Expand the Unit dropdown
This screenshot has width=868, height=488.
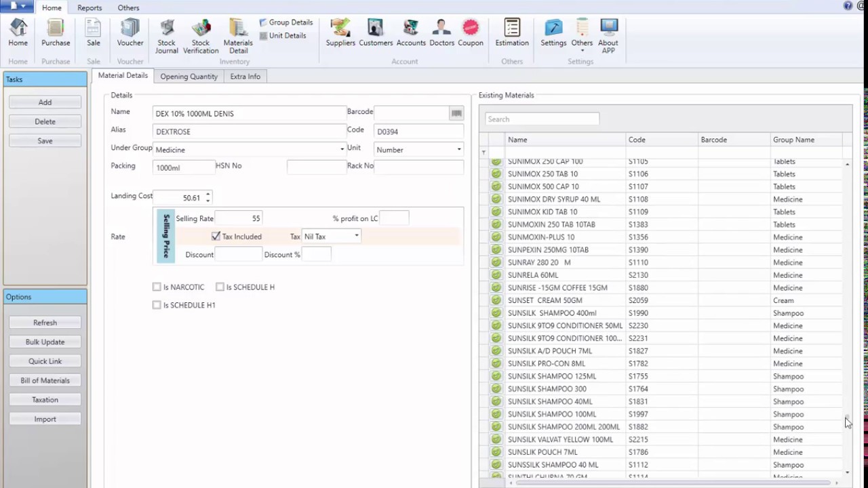[x=459, y=149]
